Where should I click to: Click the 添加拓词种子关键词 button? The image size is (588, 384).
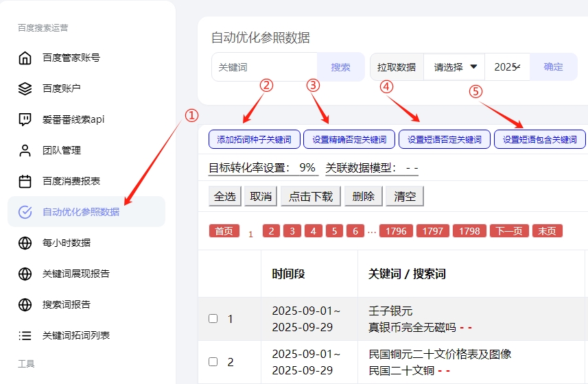[254, 140]
